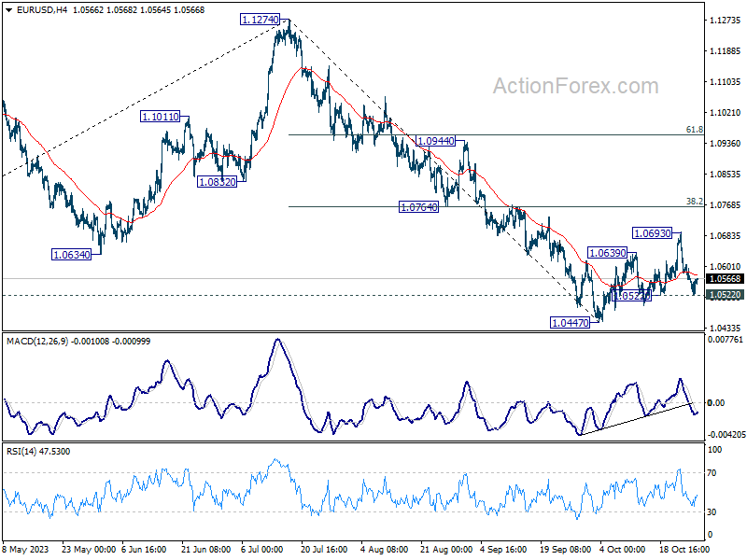Click the 1.10210 price axis value
This screenshot has width=747, height=560.
tap(726, 112)
